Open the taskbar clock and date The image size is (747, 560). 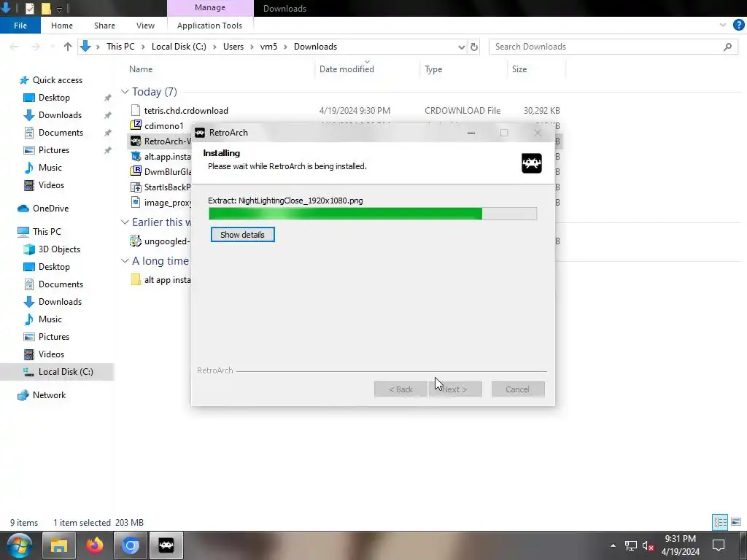(x=681, y=545)
